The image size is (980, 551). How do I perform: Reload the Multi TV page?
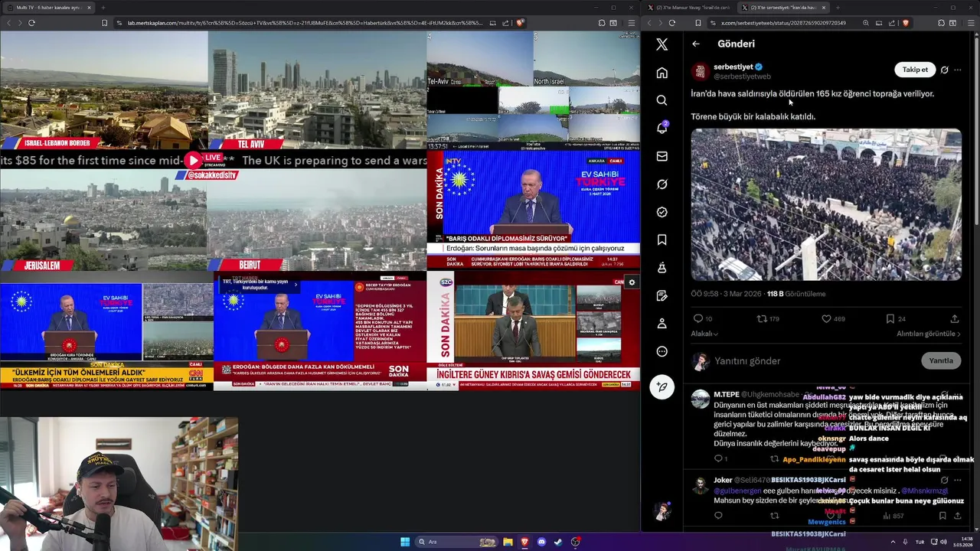[x=31, y=23]
